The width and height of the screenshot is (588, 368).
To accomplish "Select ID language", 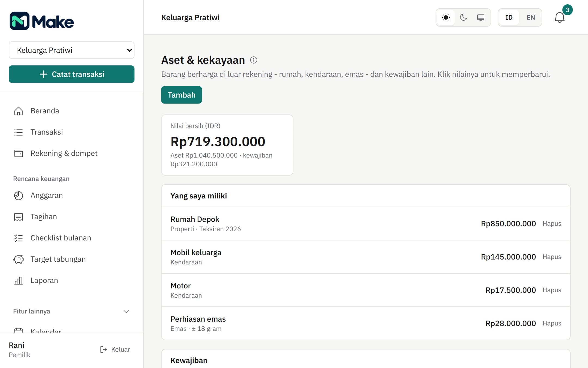I will point(509,17).
